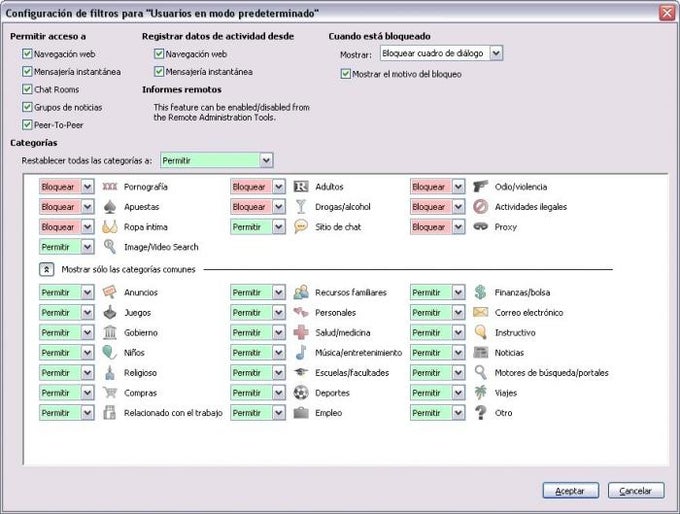Click the Drogas/alcohol Bloquear dropdown
The width and height of the screenshot is (680, 514).
pos(258,207)
